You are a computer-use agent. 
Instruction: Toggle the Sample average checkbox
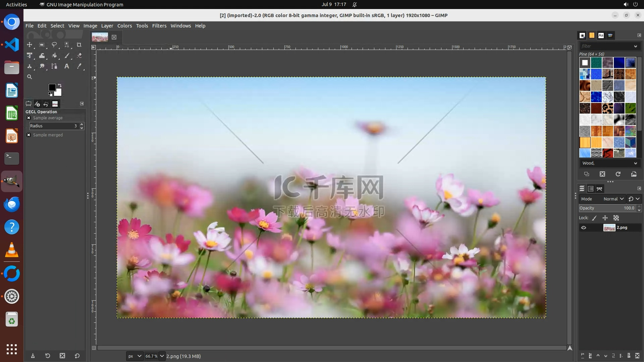point(29,118)
